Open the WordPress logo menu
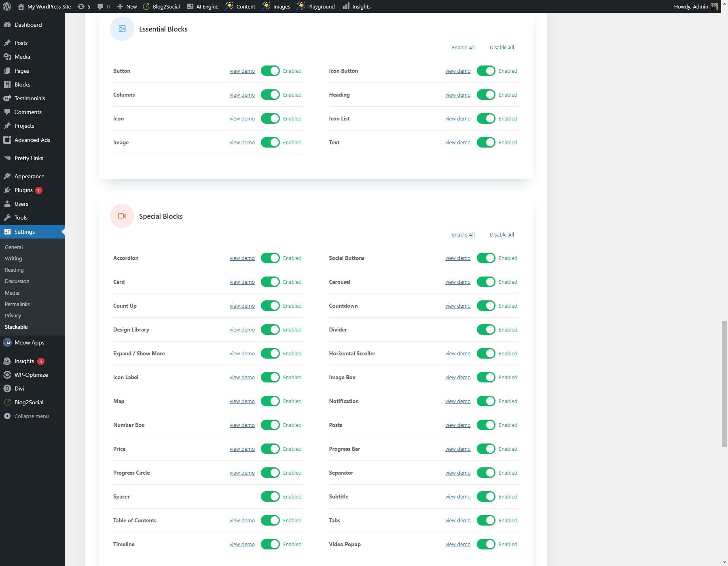 pos(6,6)
